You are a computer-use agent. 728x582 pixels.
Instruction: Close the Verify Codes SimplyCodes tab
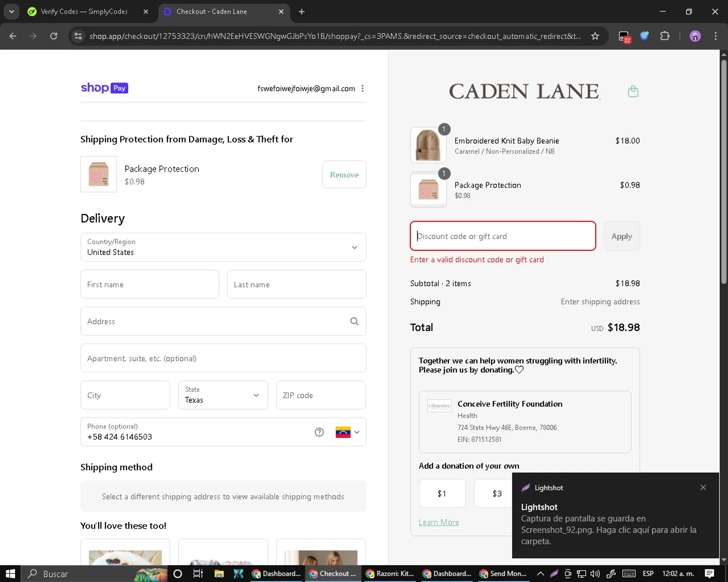146,11
